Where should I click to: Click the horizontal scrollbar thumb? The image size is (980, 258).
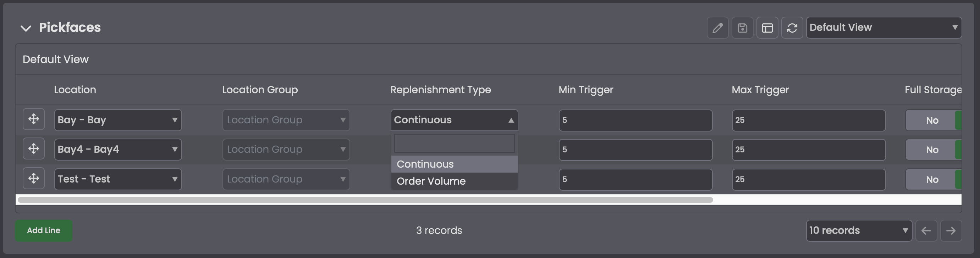(x=365, y=200)
